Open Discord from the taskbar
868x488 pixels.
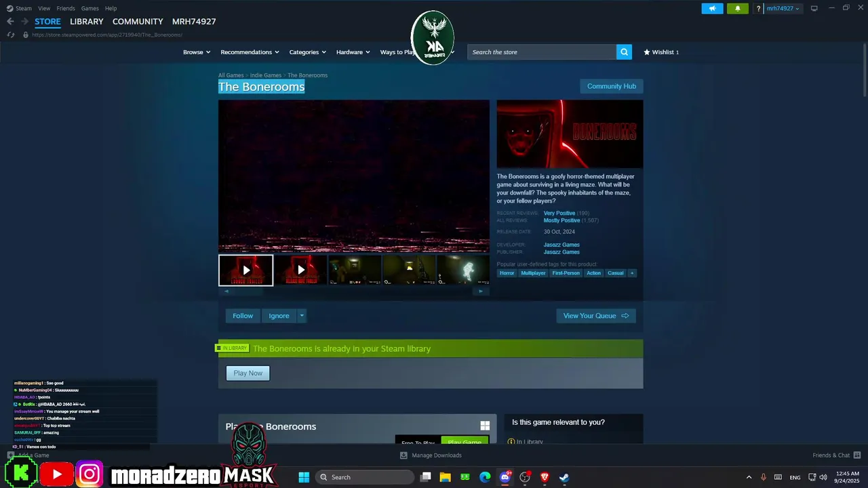(x=505, y=477)
